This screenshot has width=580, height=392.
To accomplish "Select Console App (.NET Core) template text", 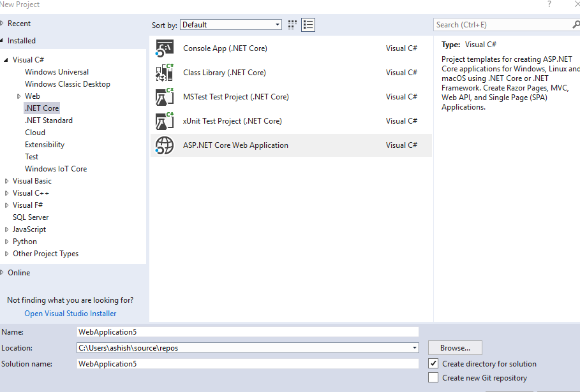I will (x=225, y=48).
